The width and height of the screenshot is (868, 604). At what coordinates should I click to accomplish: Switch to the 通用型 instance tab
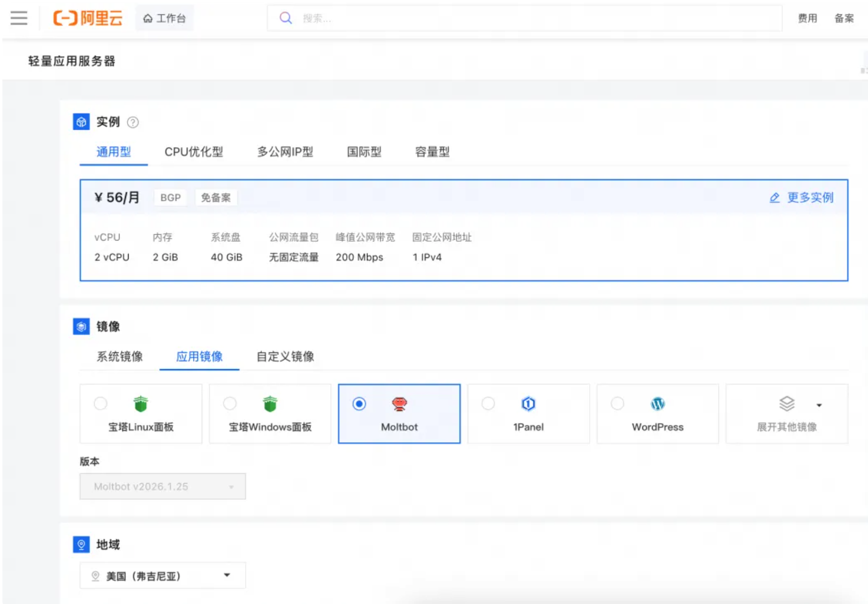(x=113, y=152)
